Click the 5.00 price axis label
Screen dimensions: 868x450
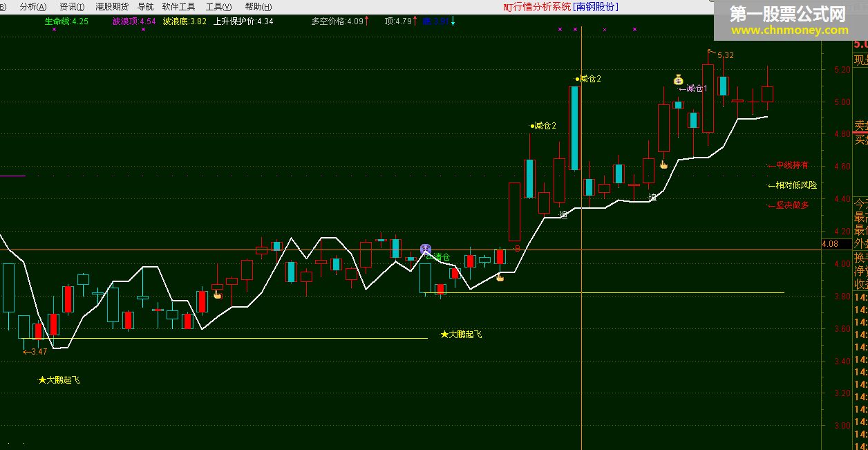[842, 102]
